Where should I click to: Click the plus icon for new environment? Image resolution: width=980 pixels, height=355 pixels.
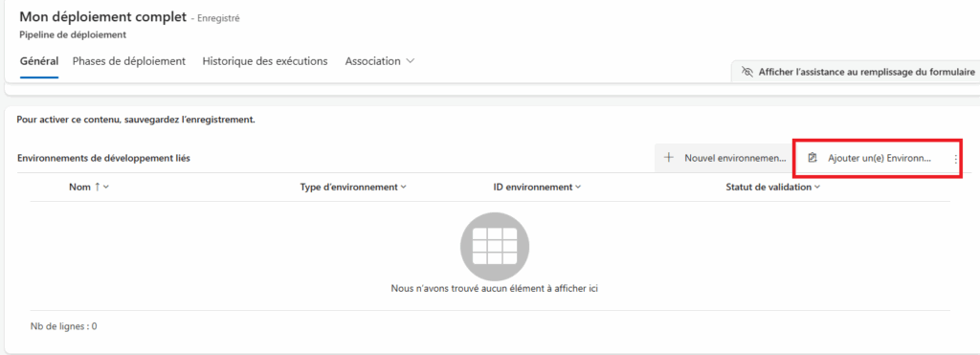[x=669, y=158]
